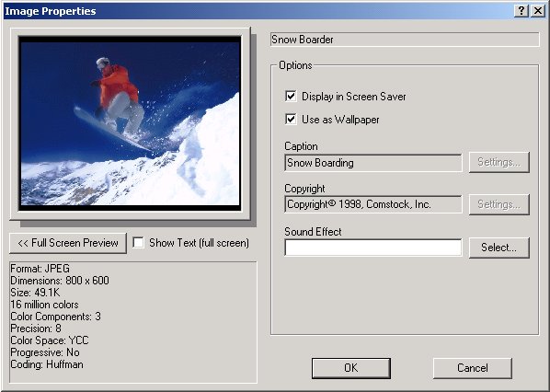Click the question mark help button
The width and height of the screenshot is (550, 392).
click(x=521, y=11)
